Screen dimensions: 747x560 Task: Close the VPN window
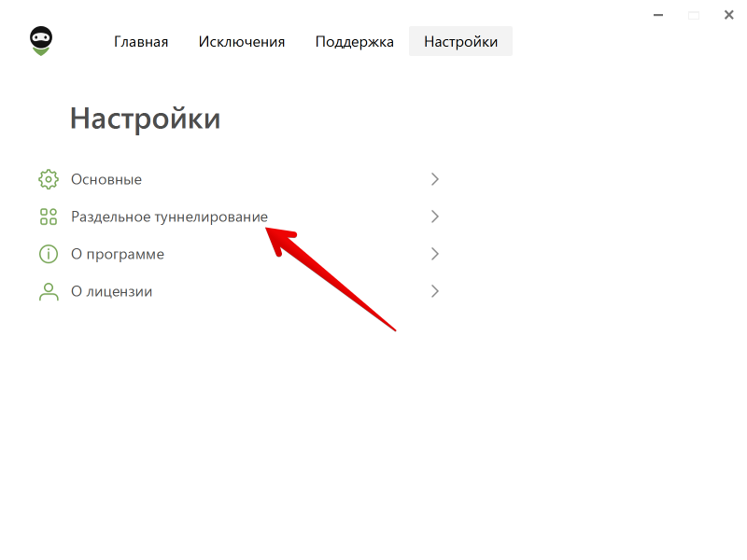tap(729, 15)
